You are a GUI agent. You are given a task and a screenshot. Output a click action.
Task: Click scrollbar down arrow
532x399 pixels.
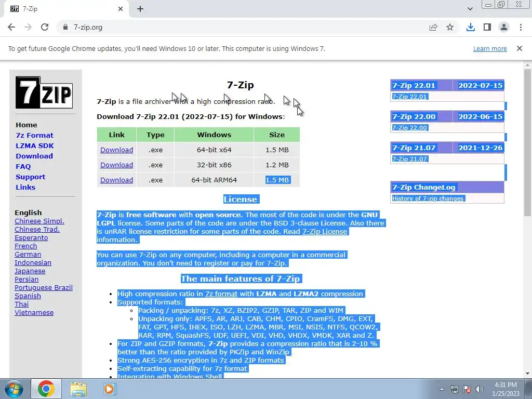coord(527,374)
